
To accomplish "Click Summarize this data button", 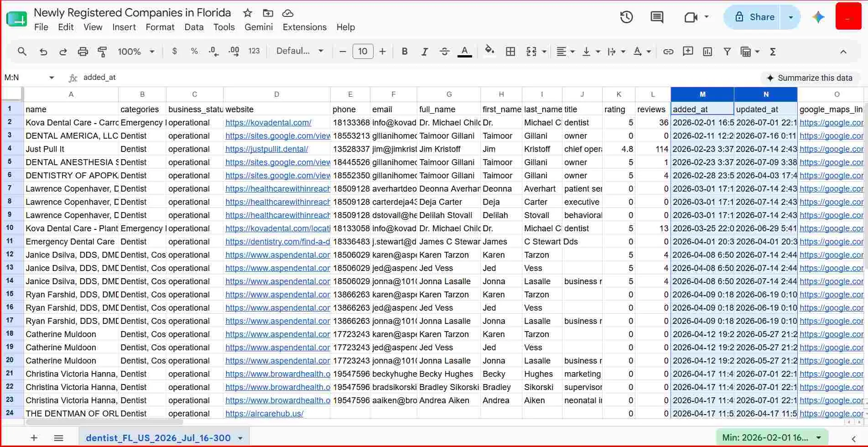I will [x=810, y=78].
